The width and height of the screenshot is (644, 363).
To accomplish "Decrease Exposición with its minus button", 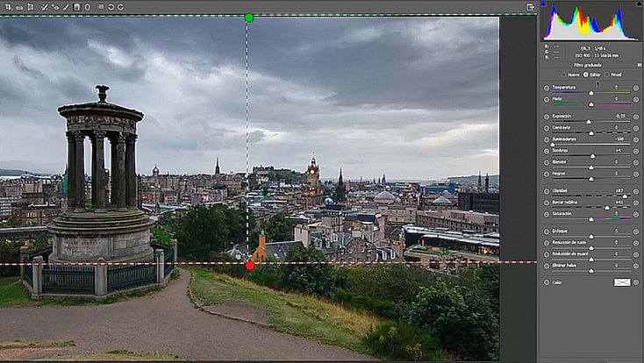I will [x=547, y=117].
